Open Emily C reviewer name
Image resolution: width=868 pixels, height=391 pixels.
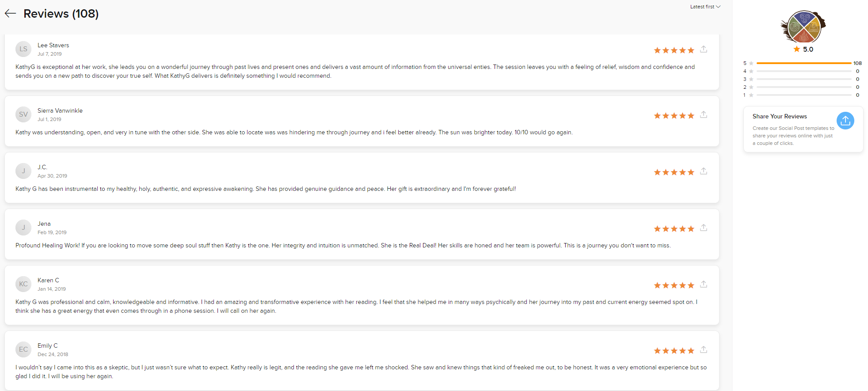point(48,345)
